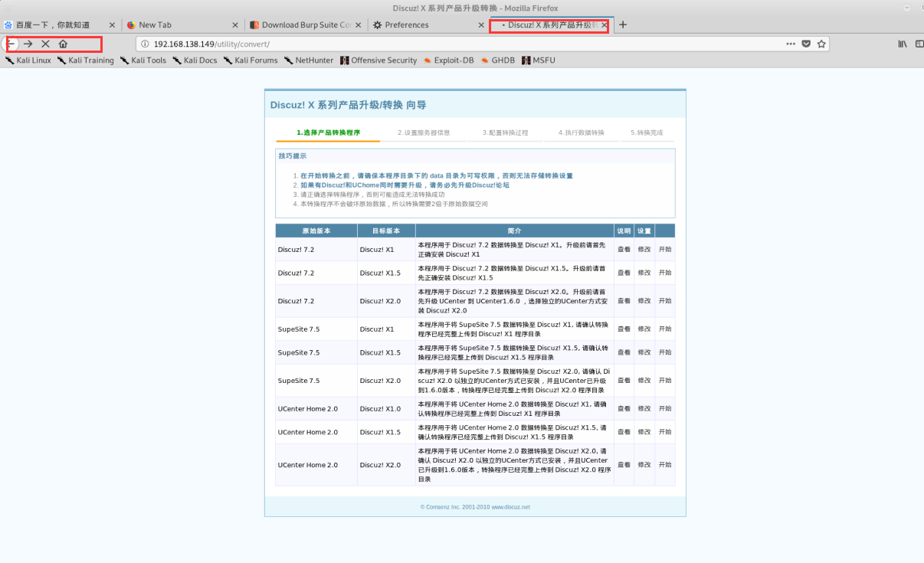The image size is (924, 563).
Task: Open GHDB bookmark
Action: (498, 60)
